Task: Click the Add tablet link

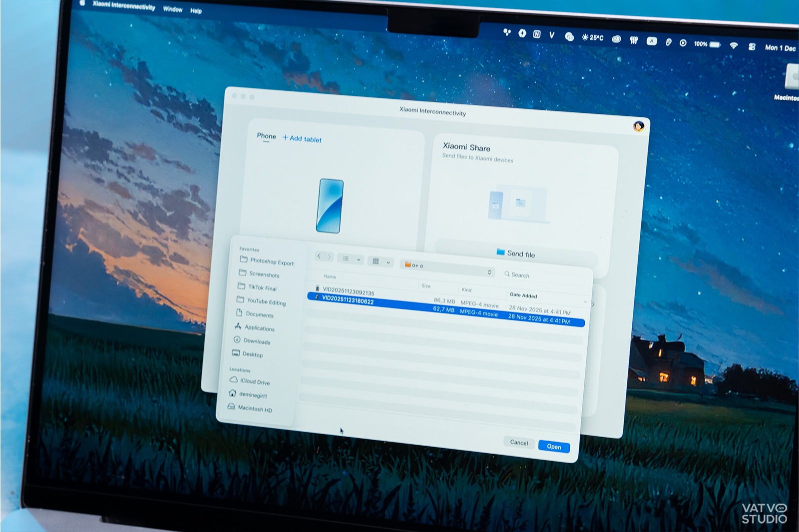Action: [302, 139]
